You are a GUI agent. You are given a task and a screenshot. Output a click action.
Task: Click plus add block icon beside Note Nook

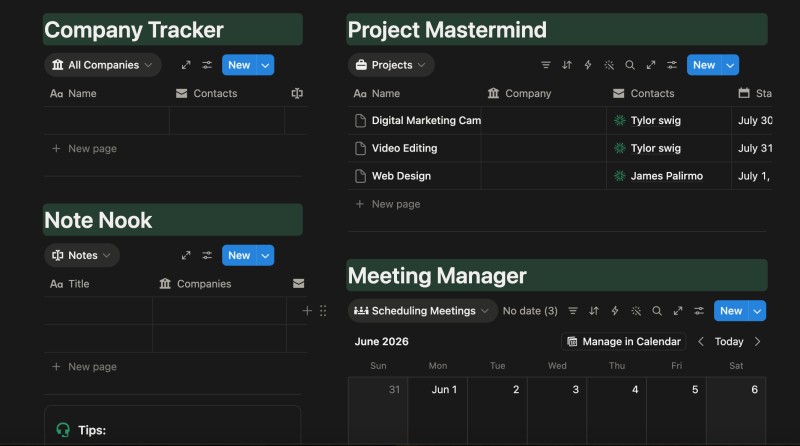(x=307, y=311)
